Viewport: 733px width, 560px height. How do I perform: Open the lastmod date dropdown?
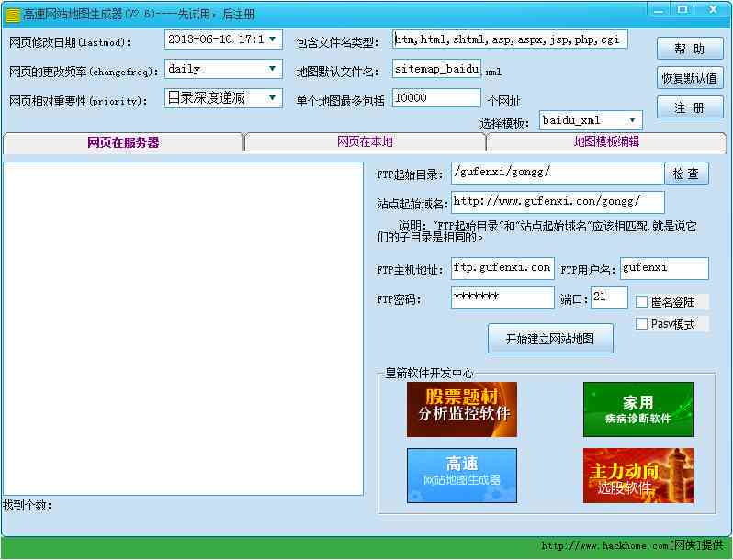pyautogui.click(x=273, y=39)
